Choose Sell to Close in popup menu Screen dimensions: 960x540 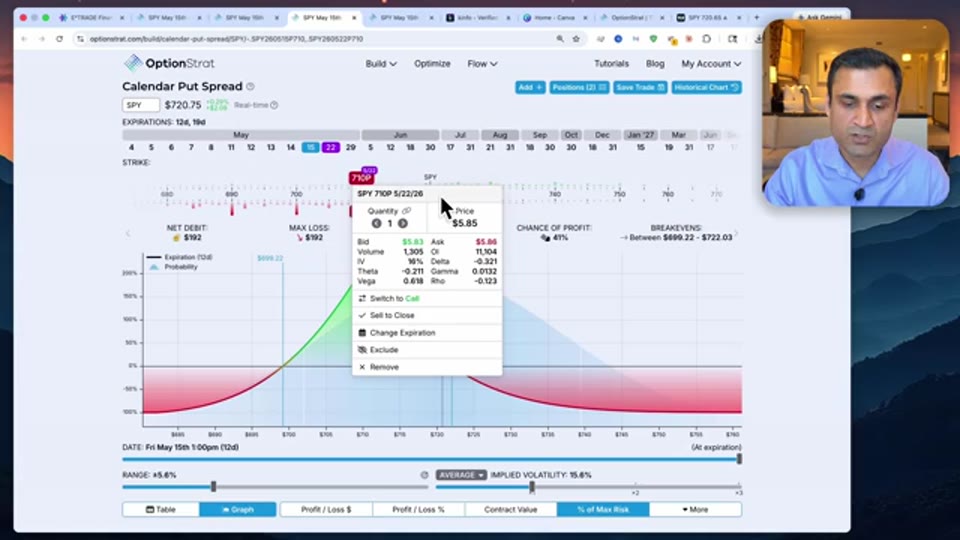(427, 315)
